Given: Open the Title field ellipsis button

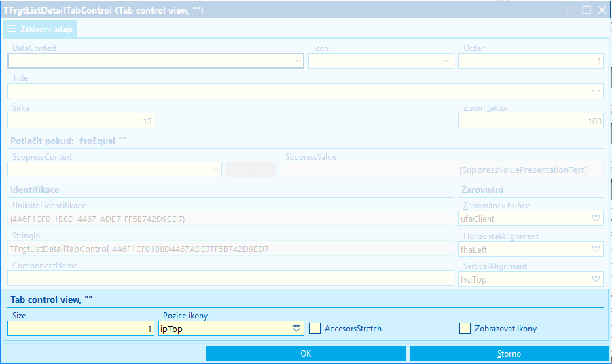Looking at the screenshot, I should [596, 91].
